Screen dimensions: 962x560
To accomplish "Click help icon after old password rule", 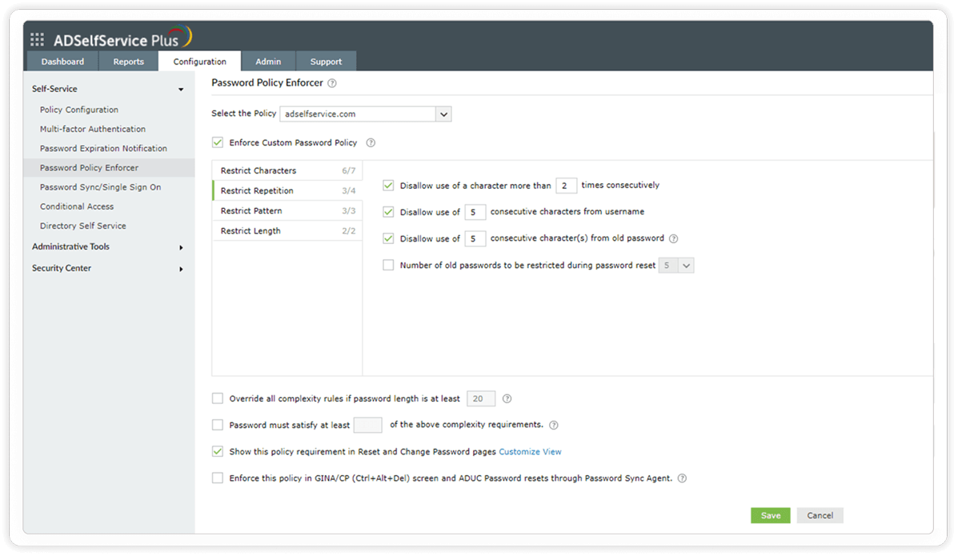I will click(x=673, y=238).
